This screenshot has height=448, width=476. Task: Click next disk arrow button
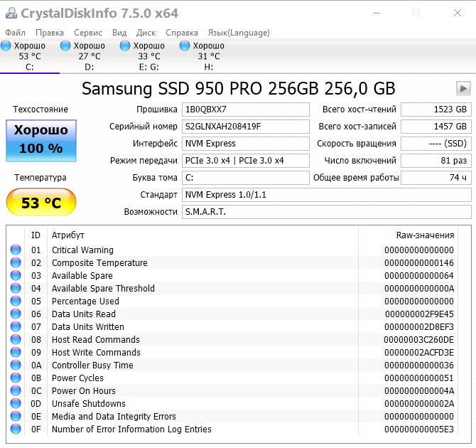click(x=463, y=89)
